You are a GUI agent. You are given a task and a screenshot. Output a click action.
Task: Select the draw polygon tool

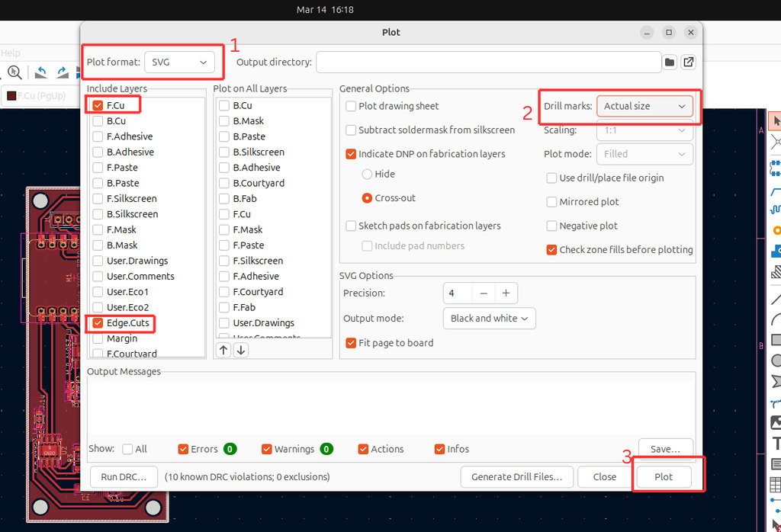[776, 381]
